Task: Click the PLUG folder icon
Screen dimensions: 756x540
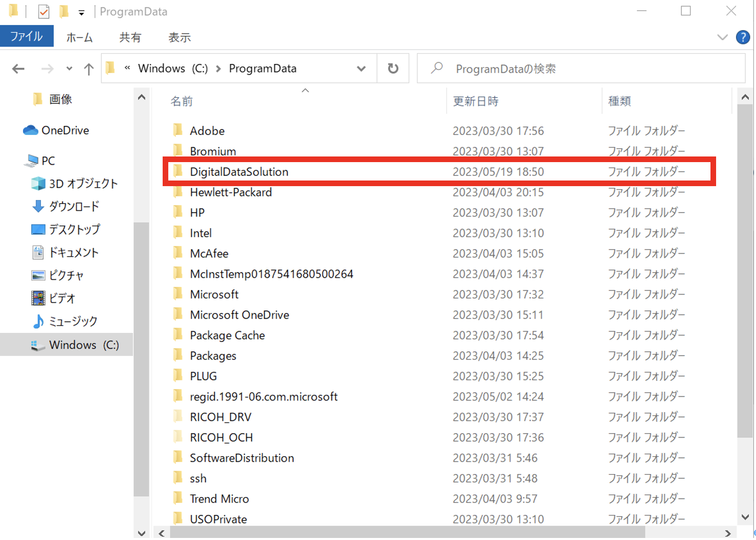Action: [177, 375]
